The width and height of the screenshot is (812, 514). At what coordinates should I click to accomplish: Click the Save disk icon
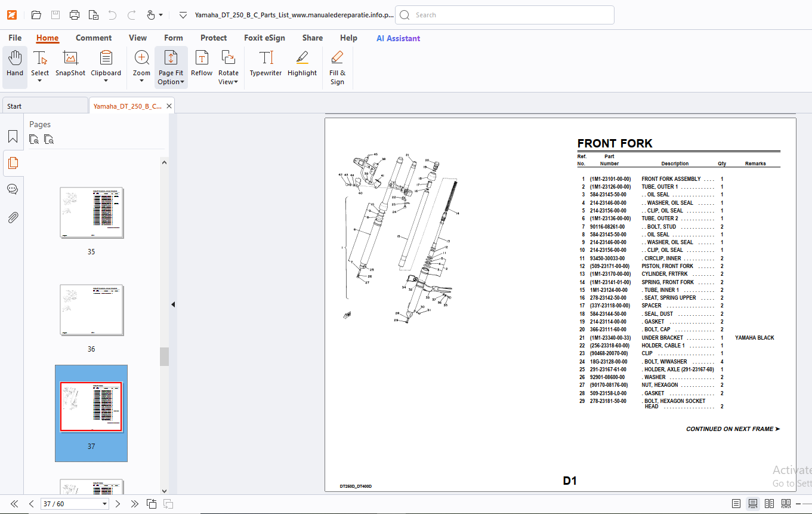click(x=55, y=15)
